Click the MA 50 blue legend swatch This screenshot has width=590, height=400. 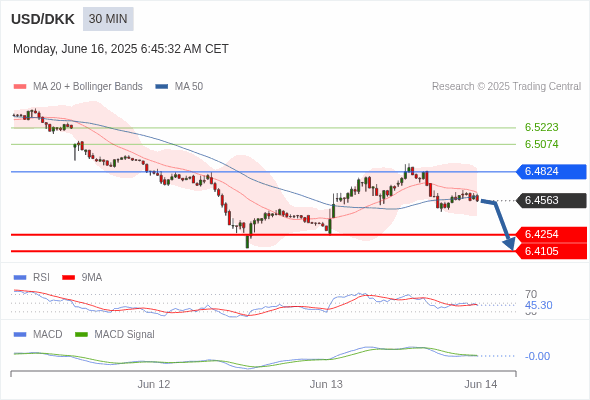click(162, 87)
